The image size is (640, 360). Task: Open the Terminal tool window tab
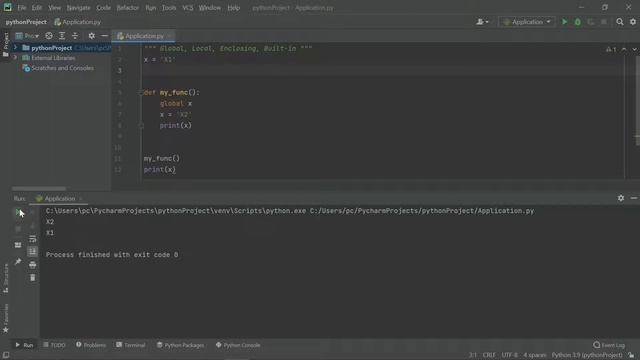131,345
